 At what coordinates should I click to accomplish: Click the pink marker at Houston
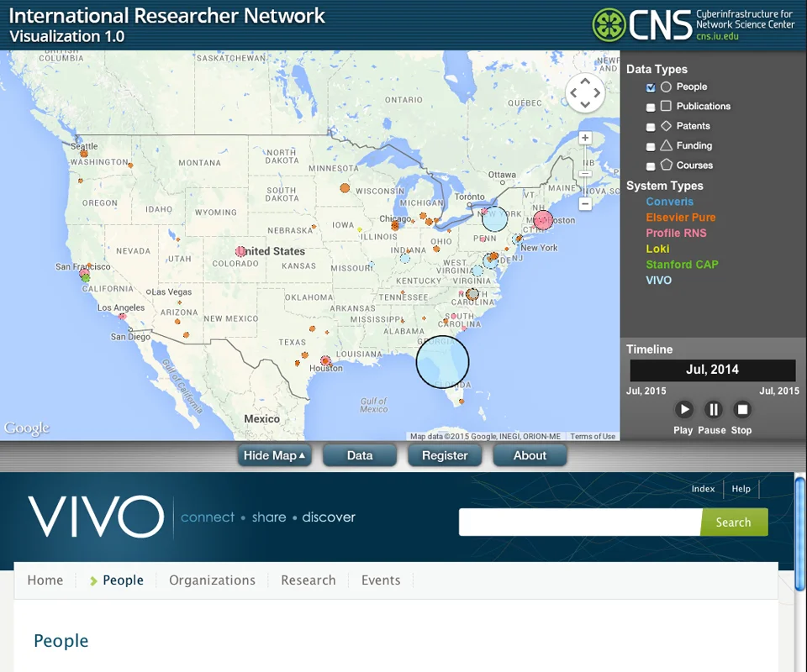325,361
